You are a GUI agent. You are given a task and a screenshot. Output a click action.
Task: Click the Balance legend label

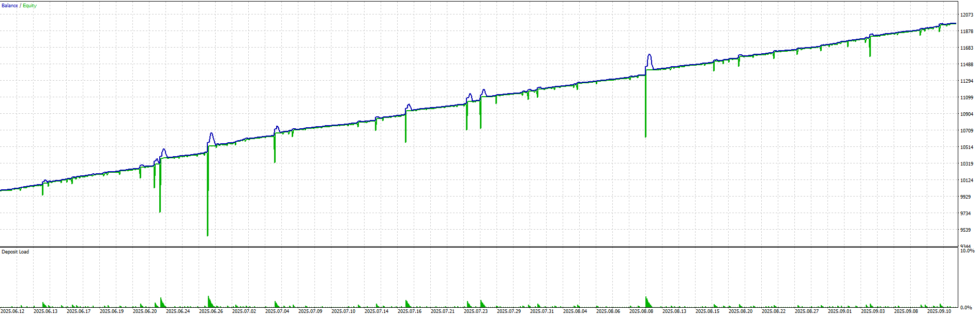click(9, 6)
